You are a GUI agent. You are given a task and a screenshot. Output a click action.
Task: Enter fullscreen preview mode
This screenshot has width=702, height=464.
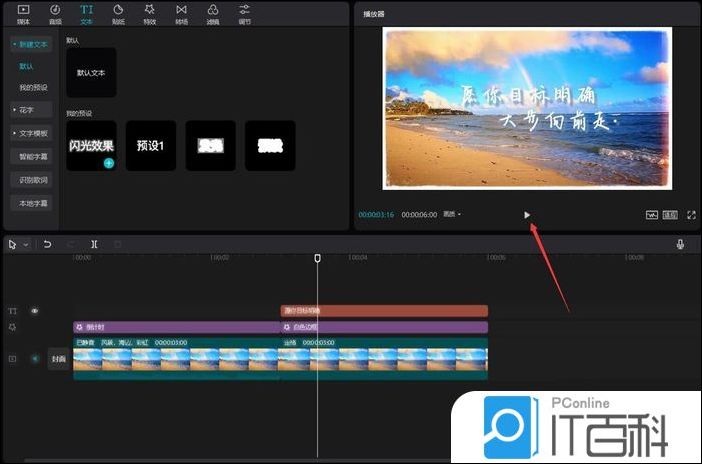click(x=690, y=214)
